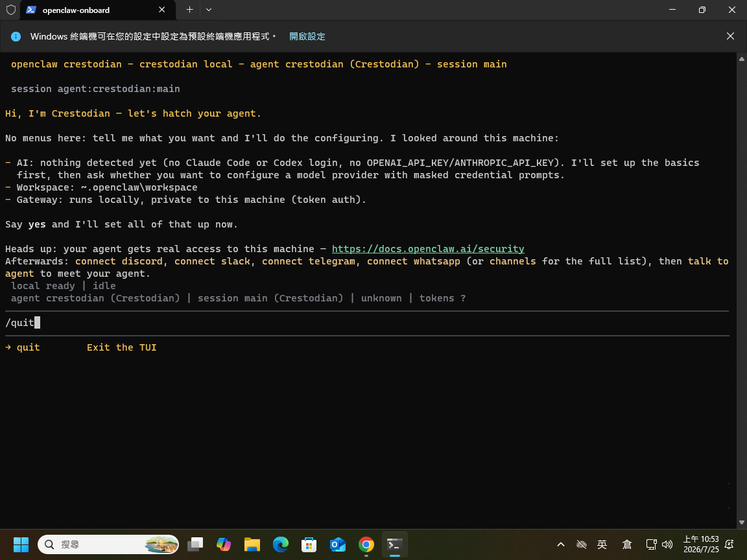Click the terminal scrollbar down arrow
747x560 pixels.
[742, 522]
